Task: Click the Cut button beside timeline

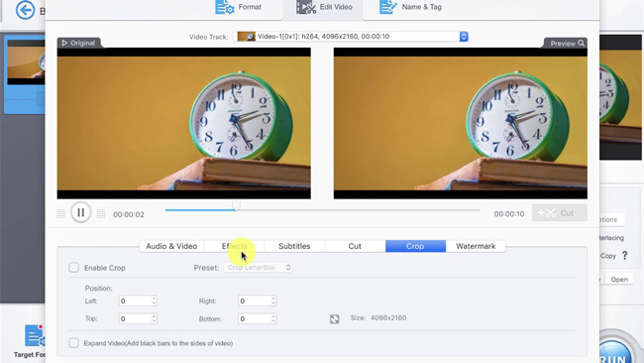Action: click(560, 213)
